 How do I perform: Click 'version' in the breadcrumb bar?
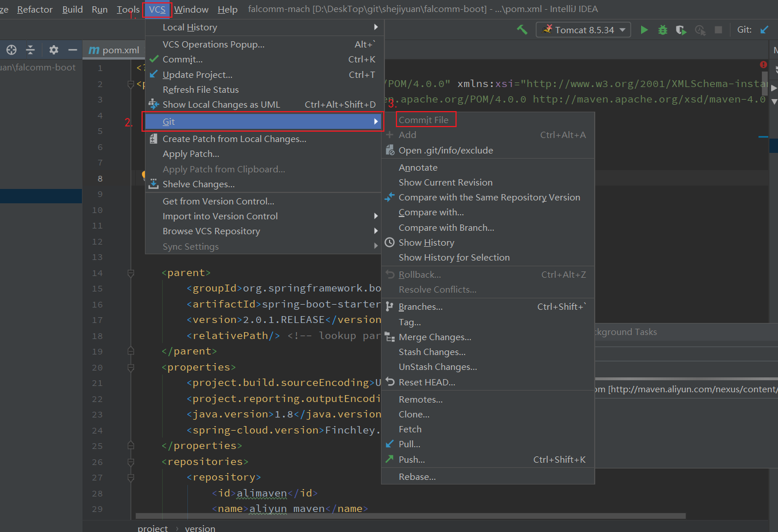point(200,528)
